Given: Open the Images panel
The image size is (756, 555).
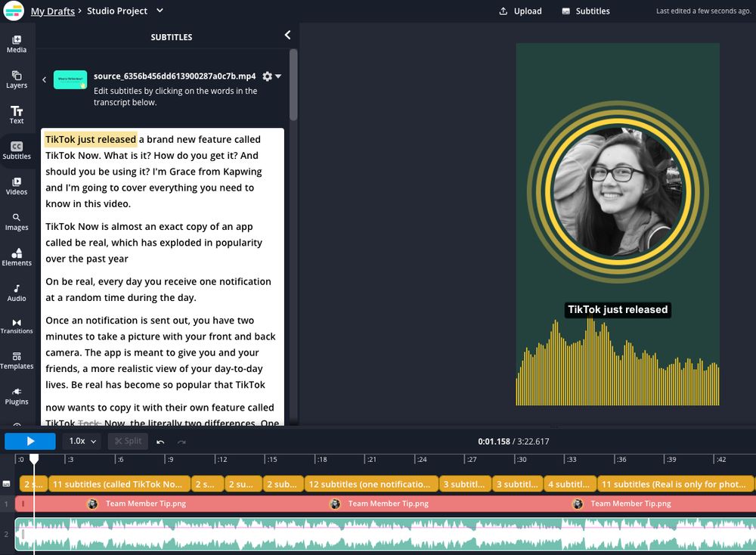Looking at the screenshot, I should pyautogui.click(x=16, y=222).
